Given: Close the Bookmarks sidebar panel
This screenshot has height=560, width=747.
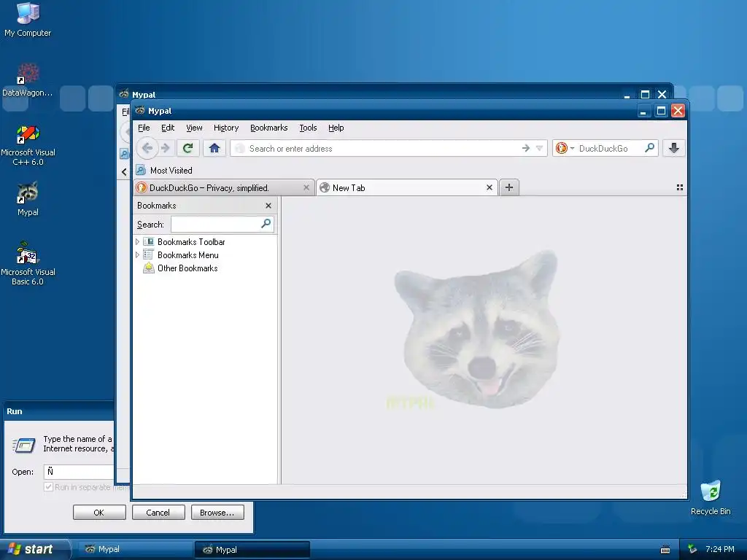Looking at the screenshot, I should pyautogui.click(x=268, y=205).
